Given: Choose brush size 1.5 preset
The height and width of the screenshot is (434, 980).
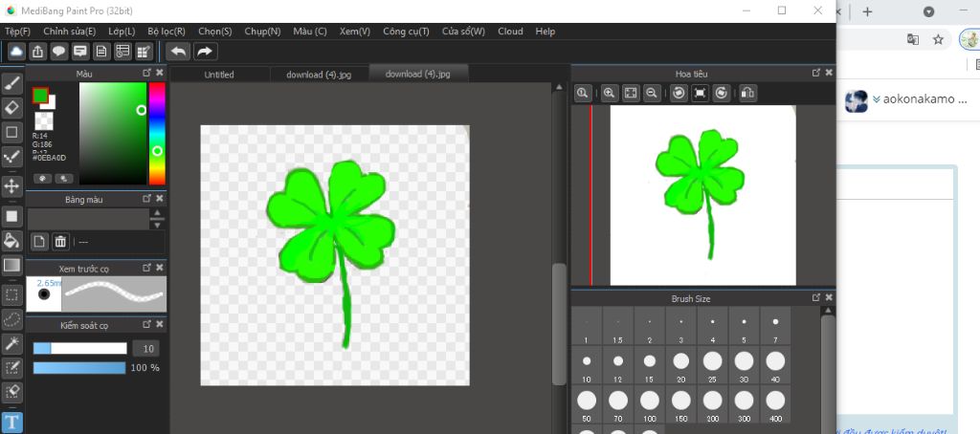Looking at the screenshot, I should (618, 327).
